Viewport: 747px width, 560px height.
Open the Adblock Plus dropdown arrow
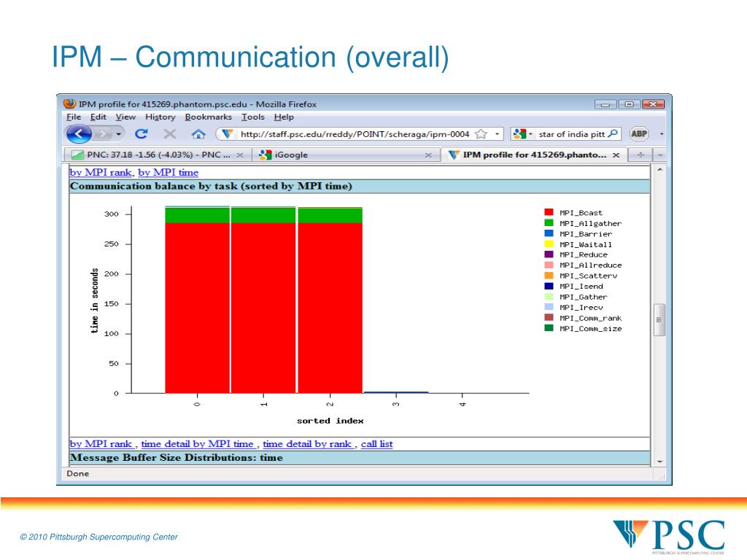point(661,134)
